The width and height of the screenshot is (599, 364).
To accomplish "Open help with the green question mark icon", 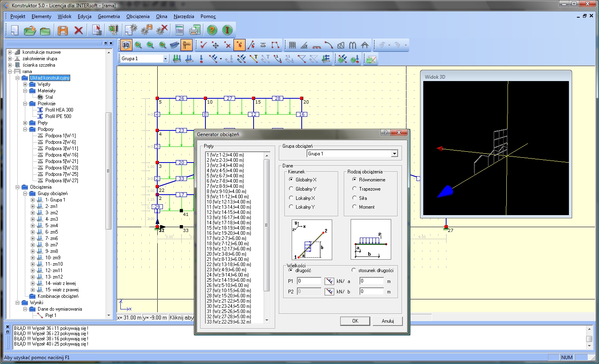I will click(x=212, y=30).
